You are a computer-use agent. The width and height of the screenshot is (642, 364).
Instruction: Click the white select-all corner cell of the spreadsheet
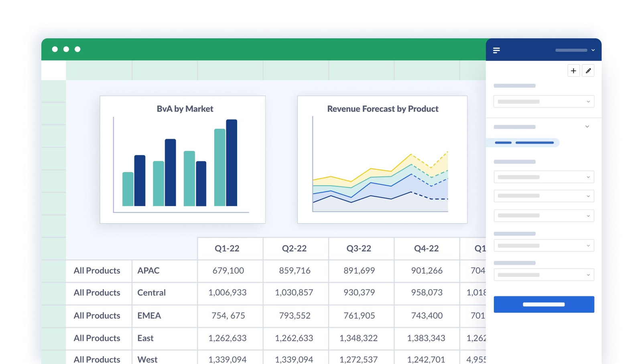(54, 70)
